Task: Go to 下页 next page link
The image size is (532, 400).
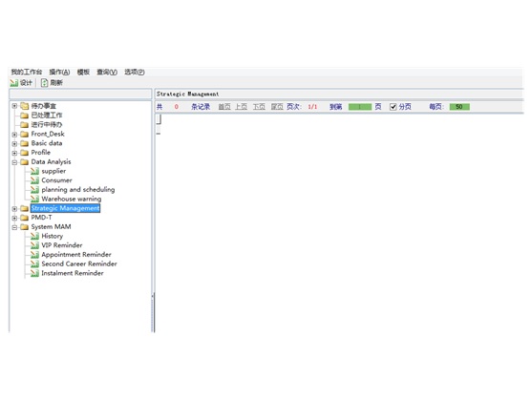Action: 259,107
